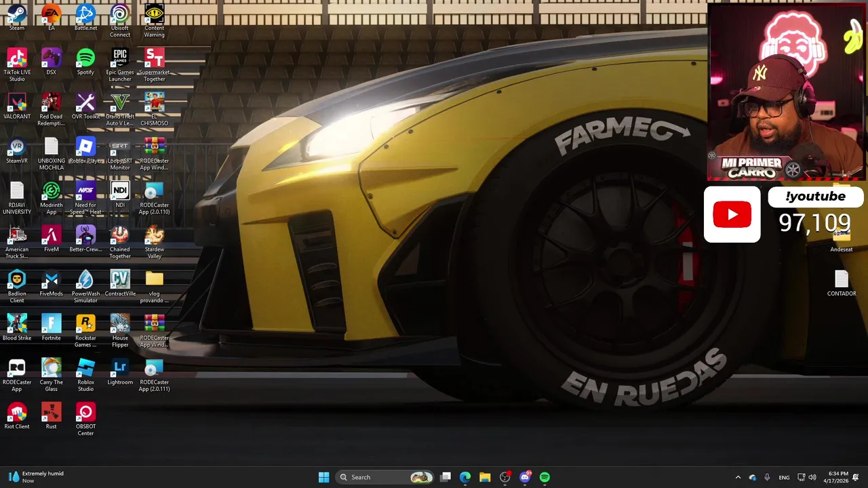
Task: Open the Stardew Valley shortcut
Action: (154, 242)
